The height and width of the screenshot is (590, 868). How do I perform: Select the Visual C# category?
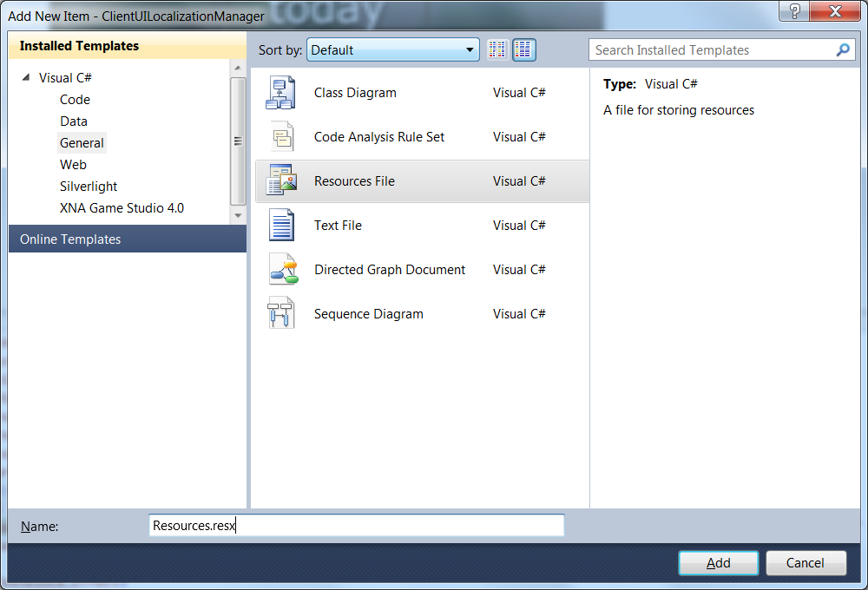(x=65, y=78)
